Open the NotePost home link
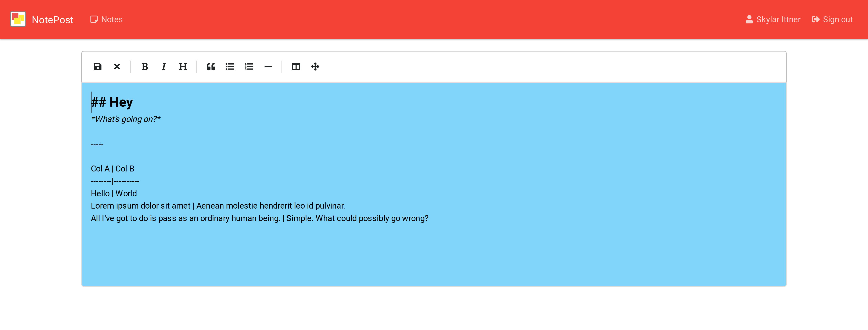 pyautogui.click(x=53, y=20)
